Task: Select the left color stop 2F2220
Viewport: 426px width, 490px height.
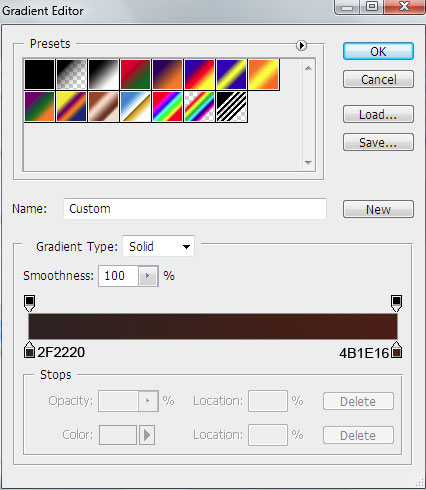Action: (x=30, y=350)
